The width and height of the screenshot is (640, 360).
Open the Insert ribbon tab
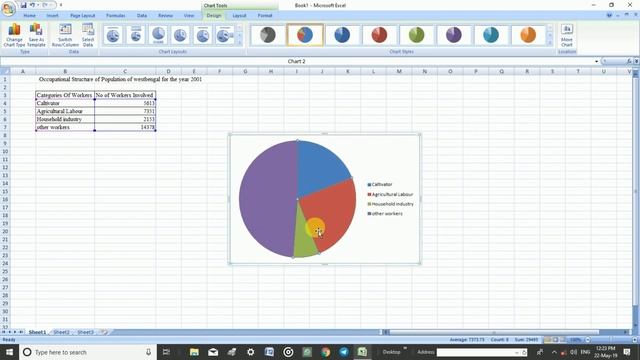tap(52, 16)
